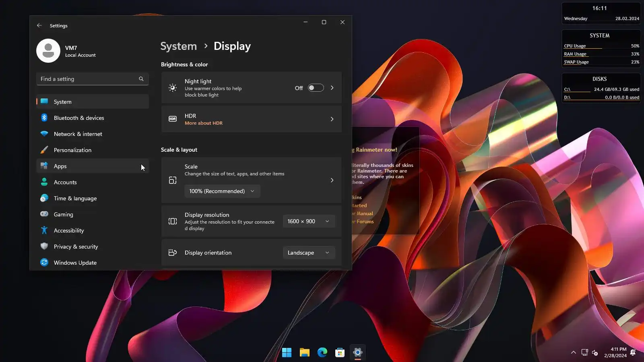Open the Landscape orientation dropdown
Image resolution: width=644 pixels, height=362 pixels.
(309, 253)
